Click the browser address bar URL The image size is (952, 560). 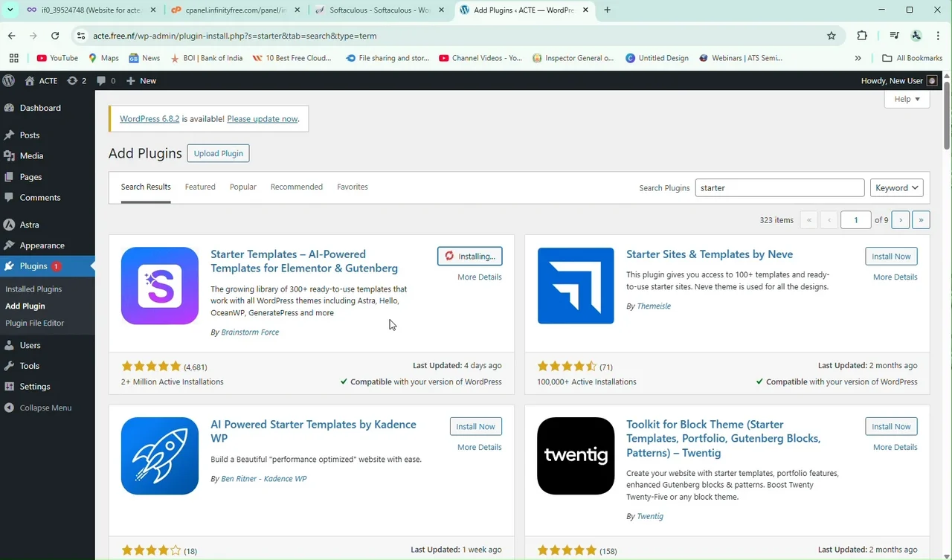click(235, 36)
